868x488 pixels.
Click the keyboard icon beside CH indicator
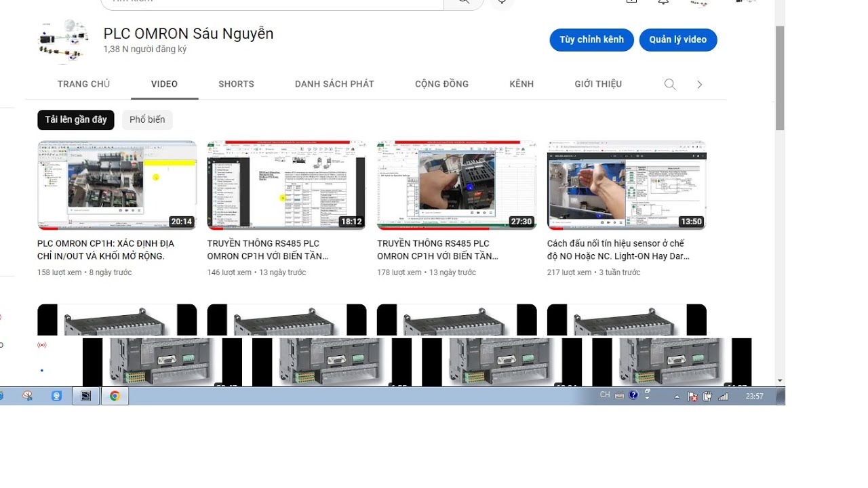click(619, 396)
